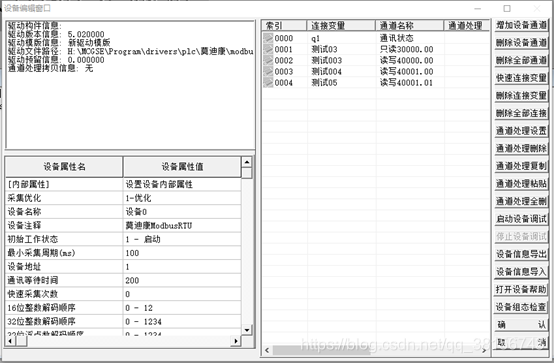Open device help with 打开设备帮助
The width and height of the screenshot is (554, 363).
(x=521, y=289)
